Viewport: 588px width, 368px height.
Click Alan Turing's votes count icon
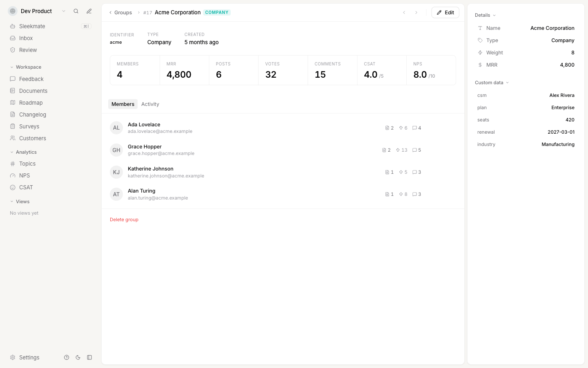(x=401, y=194)
